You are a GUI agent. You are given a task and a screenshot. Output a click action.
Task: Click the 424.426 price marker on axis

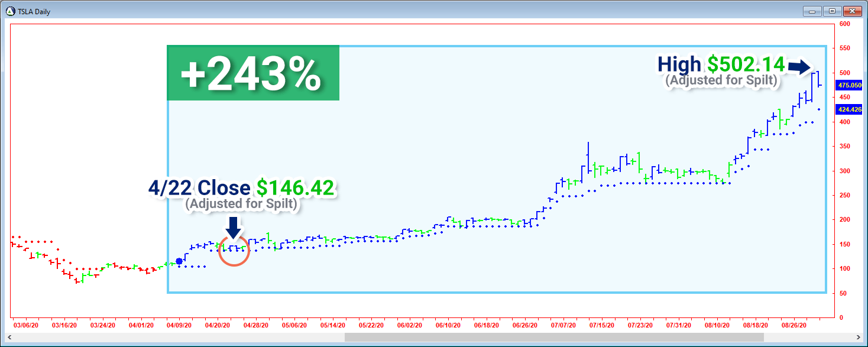point(848,109)
